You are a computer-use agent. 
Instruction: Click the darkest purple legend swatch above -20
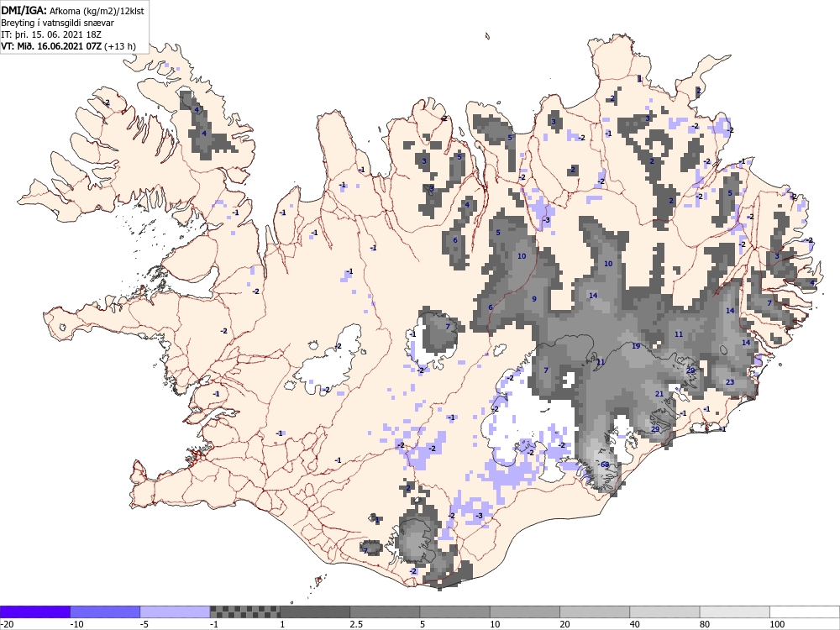click(34, 612)
